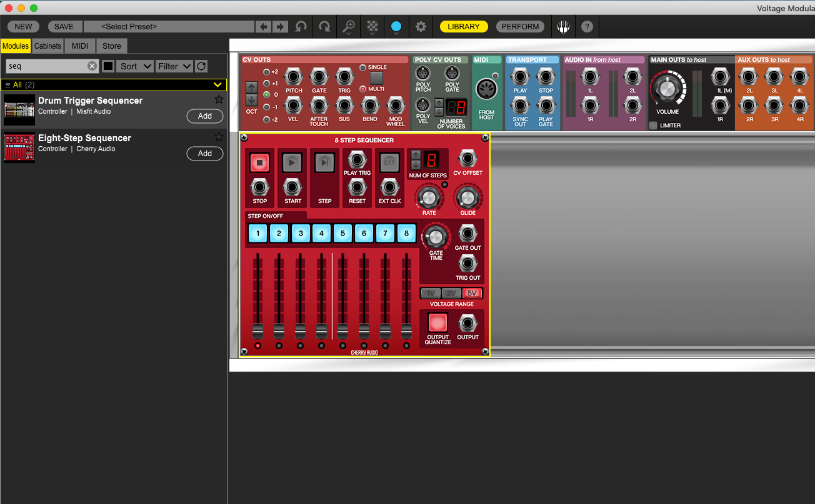Switch to the Store tab
The image size is (815, 504).
112,46
